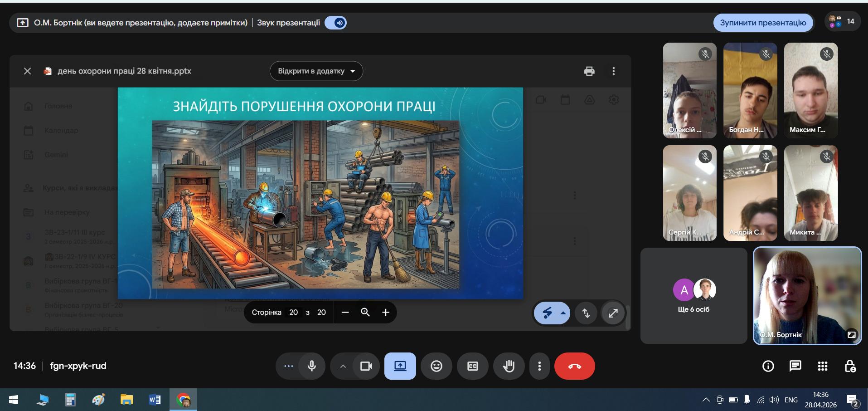Open the participants list showing 14

coord(842,21)
